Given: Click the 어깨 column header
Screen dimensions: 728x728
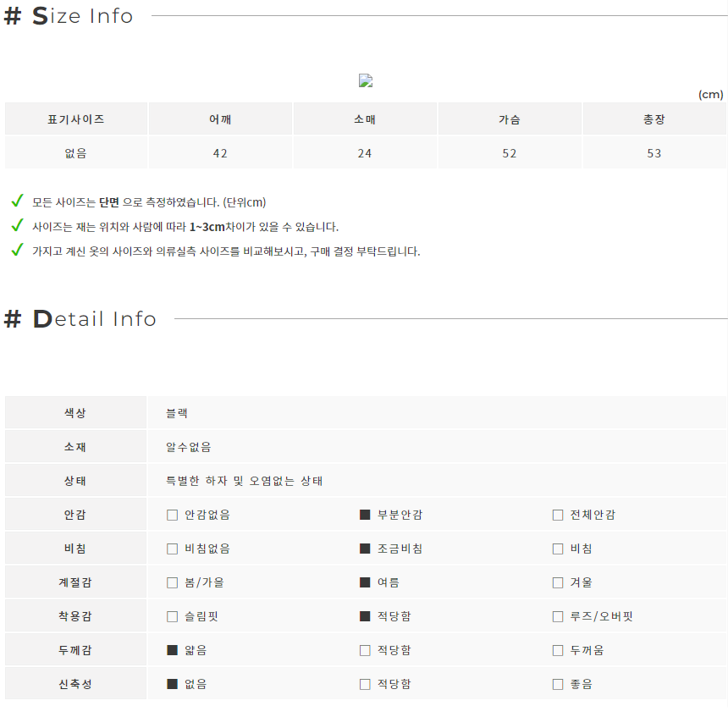Looking at the screenshot, I should point(220,119).
